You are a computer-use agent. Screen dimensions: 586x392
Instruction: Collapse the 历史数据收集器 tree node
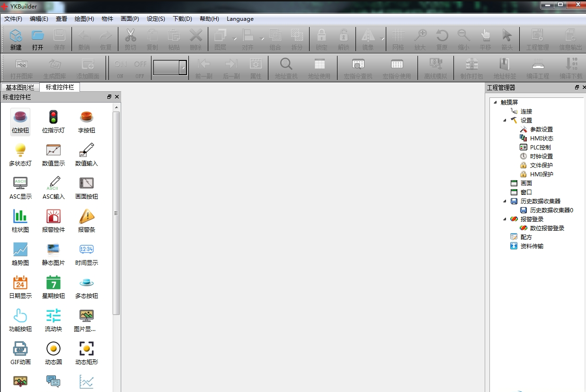point(505,201)
